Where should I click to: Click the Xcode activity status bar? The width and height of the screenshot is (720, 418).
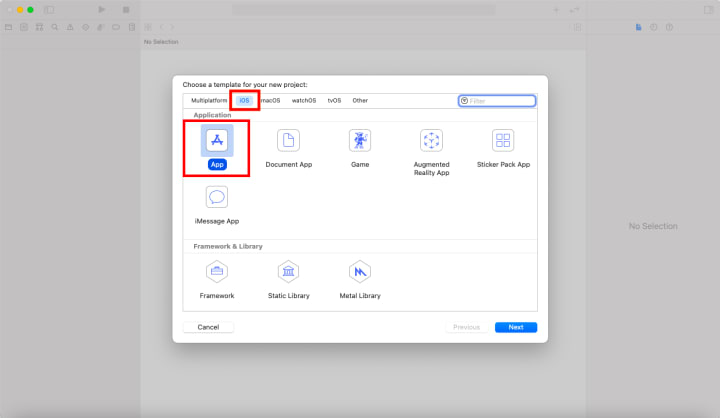363,10
